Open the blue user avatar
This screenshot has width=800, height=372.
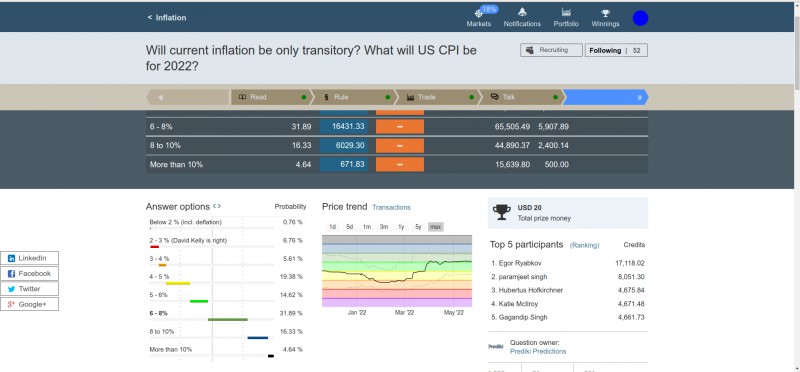pyautogui.click(x=640, y=18)
